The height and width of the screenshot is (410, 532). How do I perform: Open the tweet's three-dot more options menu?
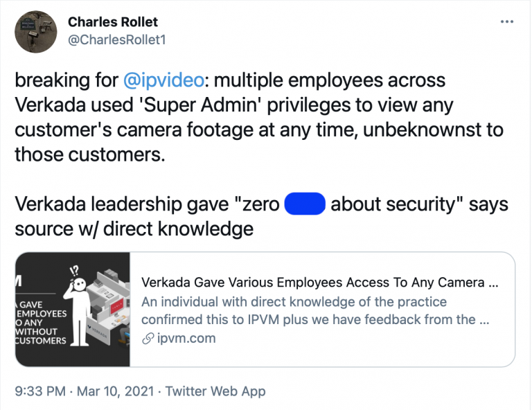506,21
